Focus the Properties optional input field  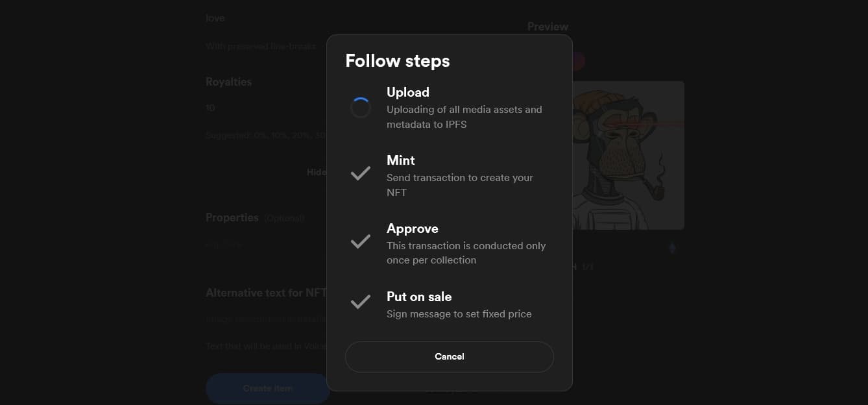click(266, 245)
